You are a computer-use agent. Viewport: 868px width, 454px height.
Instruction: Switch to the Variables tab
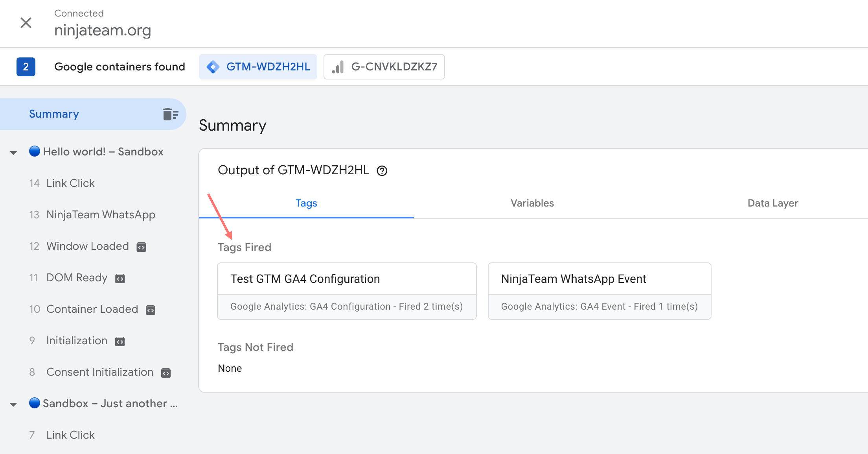[x=532, y=203]
